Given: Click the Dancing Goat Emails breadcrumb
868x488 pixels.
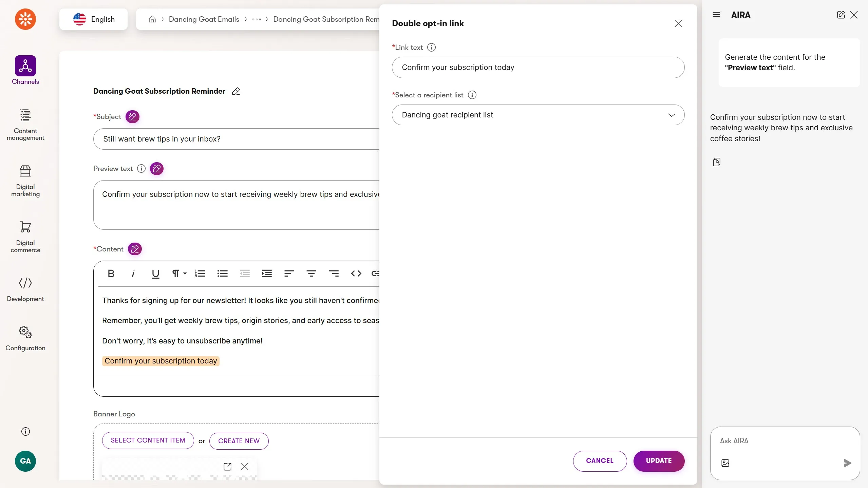Looking at the screenshot, I should click(x=204, y=19).
